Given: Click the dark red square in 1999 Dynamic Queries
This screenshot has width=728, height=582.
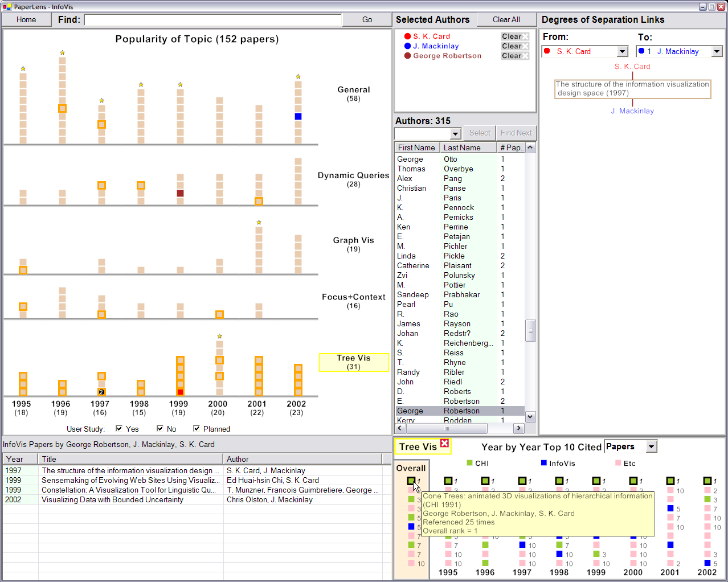Looking at the screenshot, I should pos(180,193).
